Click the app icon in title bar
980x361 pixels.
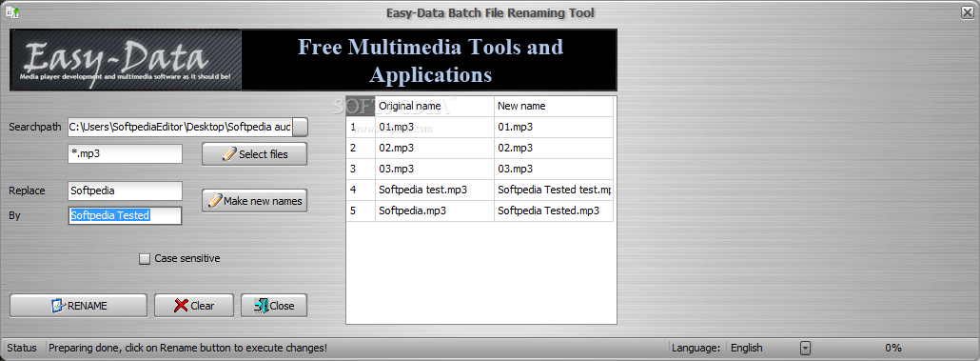pos(12,12)
